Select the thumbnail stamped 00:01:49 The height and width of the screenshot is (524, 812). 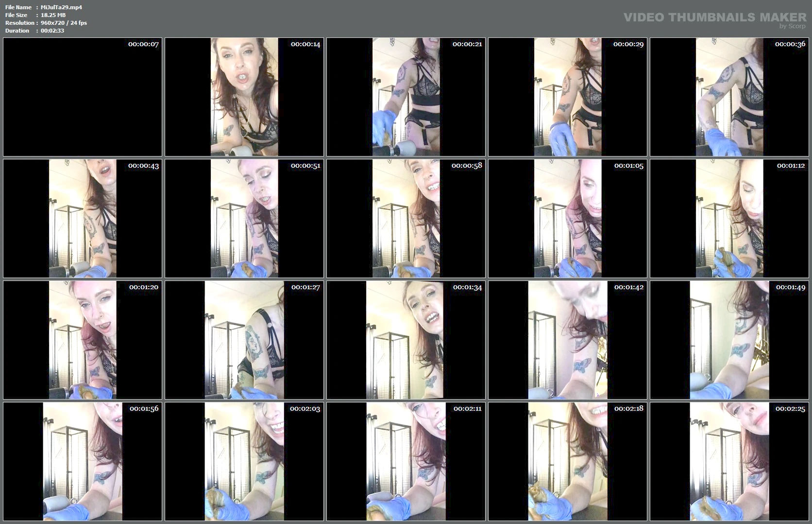729,340
